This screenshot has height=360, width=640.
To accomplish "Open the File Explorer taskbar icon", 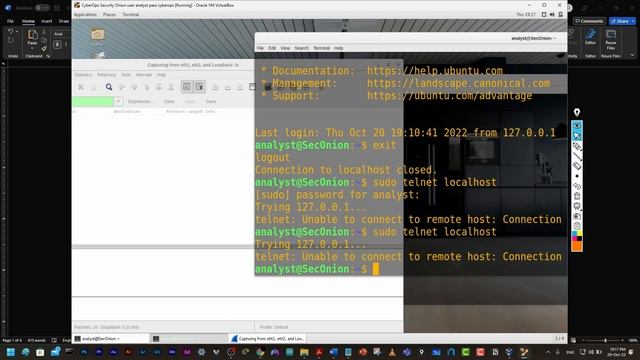I will [304, 352].
